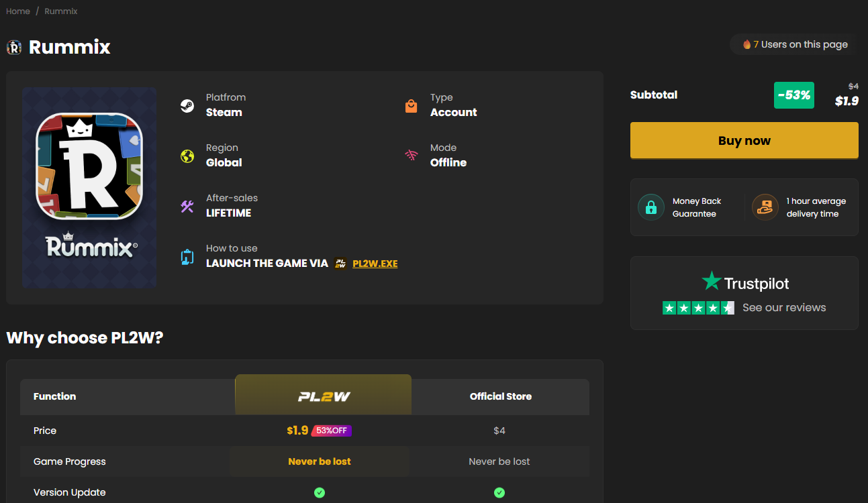
Task: Click the orange Account type bag icon
Action: coord(412,106)
